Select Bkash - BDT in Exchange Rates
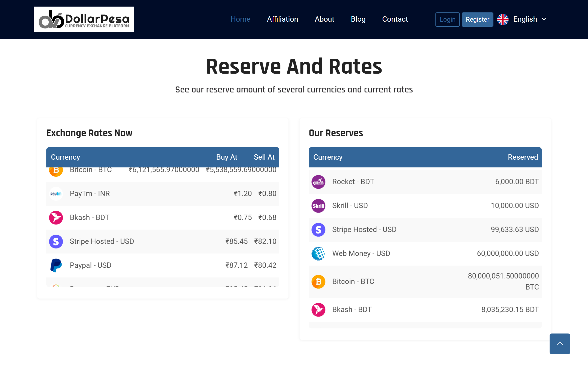The height and width of the screenshot is (368, 588). (89, 218)
